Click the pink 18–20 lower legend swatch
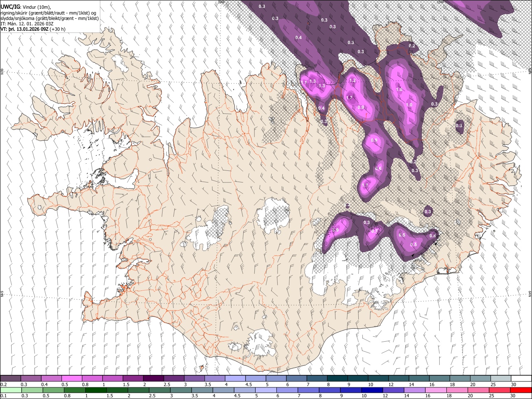This screenshot has height=399, width=532. click(457, 390)
